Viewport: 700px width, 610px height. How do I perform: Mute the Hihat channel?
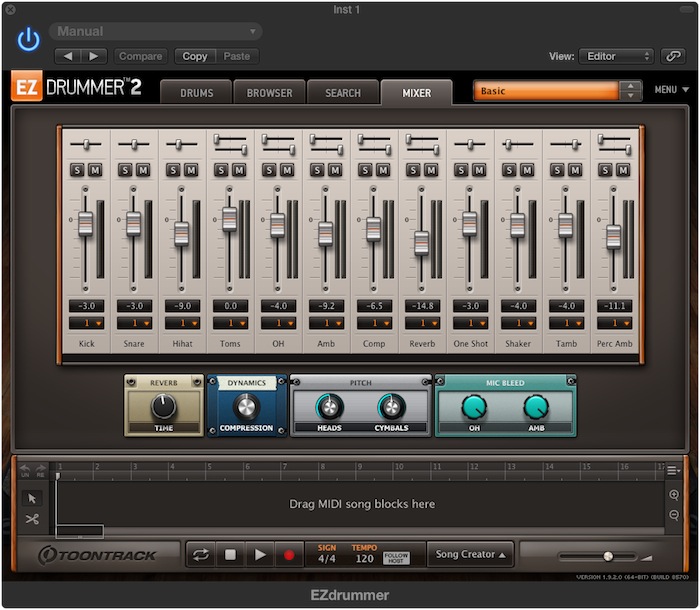pyautogui.click(x=191, y=170)
